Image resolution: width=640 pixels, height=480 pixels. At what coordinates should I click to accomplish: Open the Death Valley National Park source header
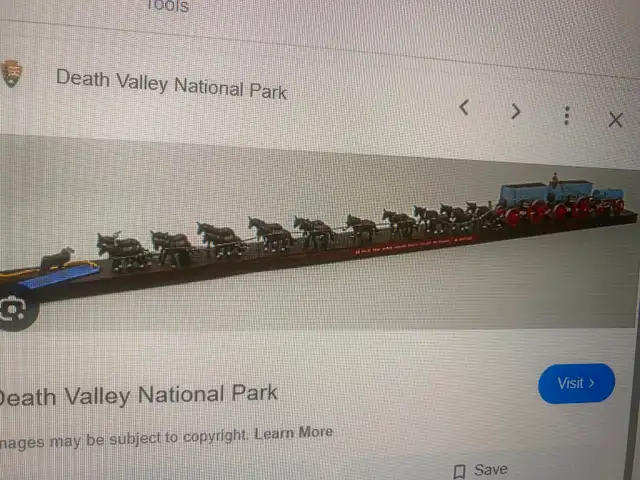point(171,84)
